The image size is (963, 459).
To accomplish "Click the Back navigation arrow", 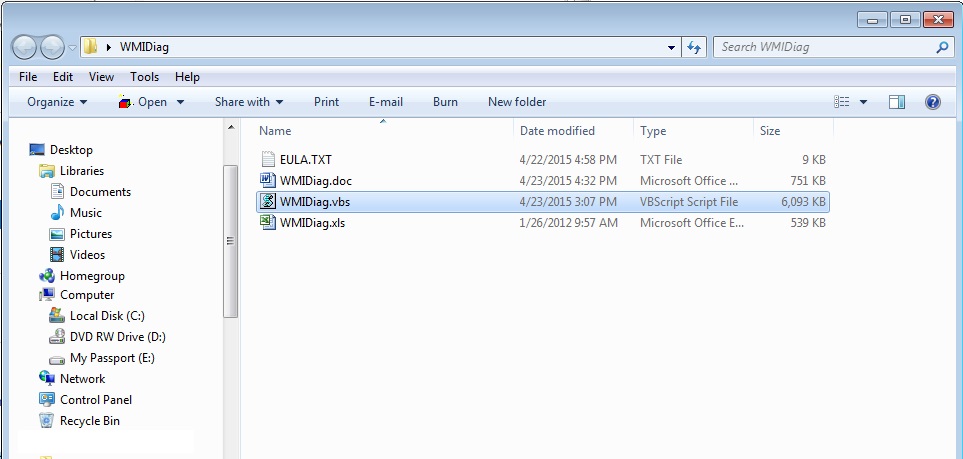I will pos(25,47).
